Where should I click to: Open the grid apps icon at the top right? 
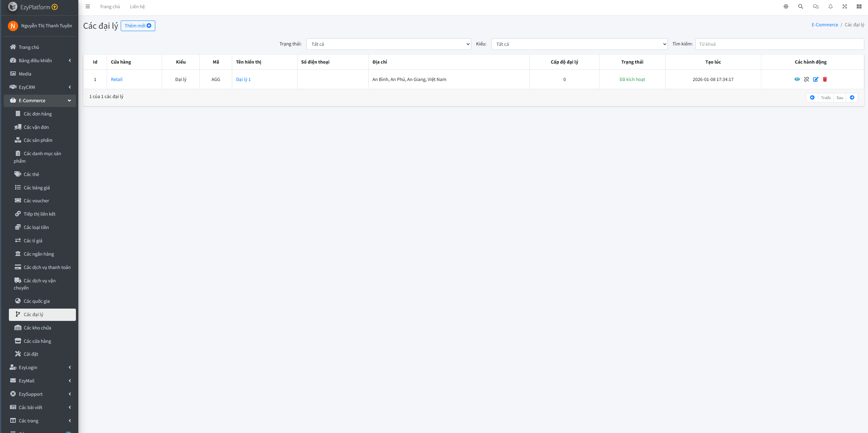pyautogui.click(x=859, y=6)
